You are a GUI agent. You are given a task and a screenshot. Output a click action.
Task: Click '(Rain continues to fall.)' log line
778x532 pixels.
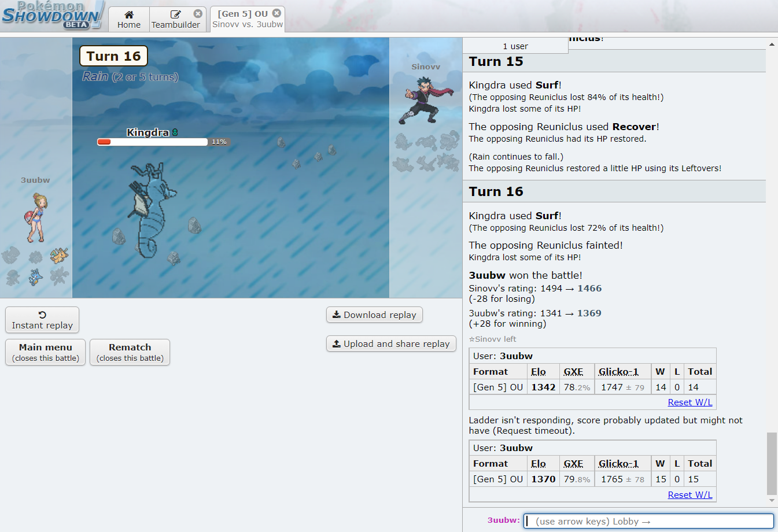(x=516, y=157)
